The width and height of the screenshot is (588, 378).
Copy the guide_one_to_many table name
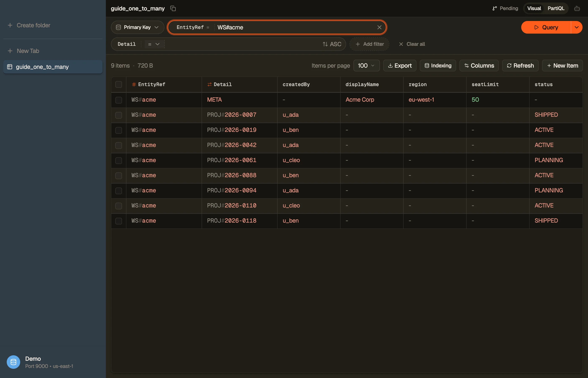[x=173, y=9]
